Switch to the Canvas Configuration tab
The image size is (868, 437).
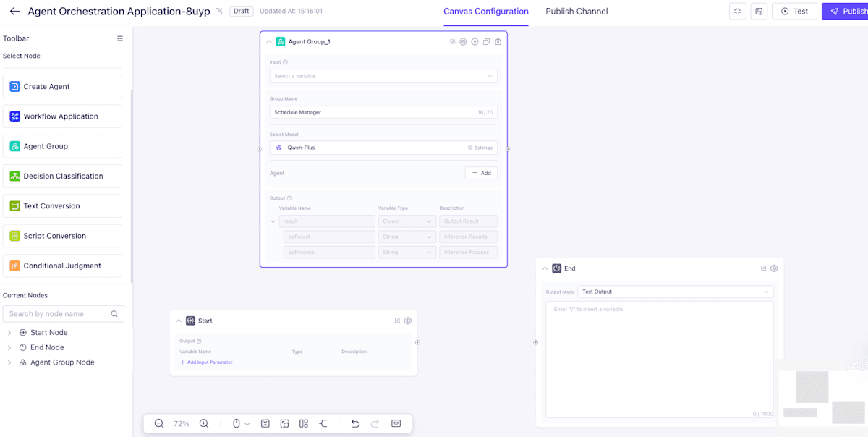point(485,12)
